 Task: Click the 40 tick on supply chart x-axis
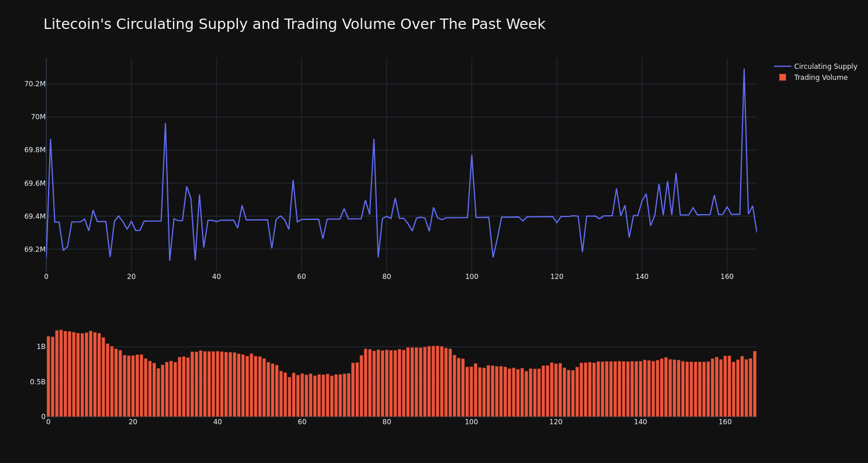[216, 277]
